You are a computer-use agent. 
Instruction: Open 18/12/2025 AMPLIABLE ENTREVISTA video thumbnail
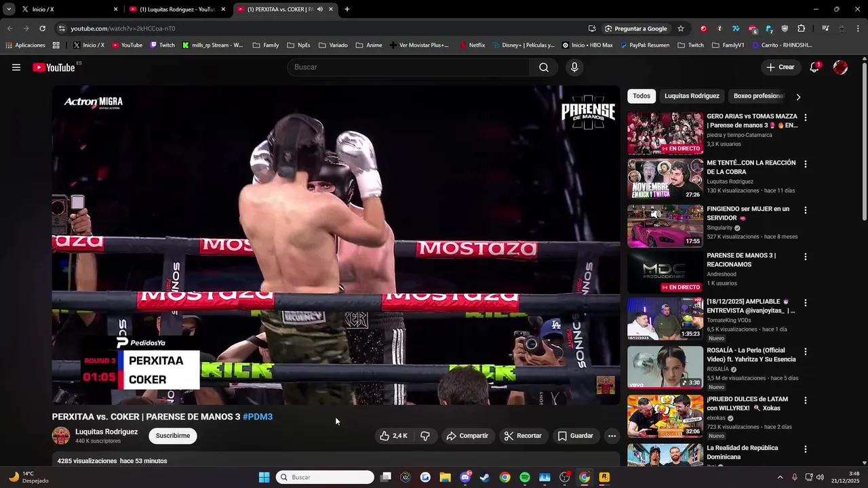665,319
